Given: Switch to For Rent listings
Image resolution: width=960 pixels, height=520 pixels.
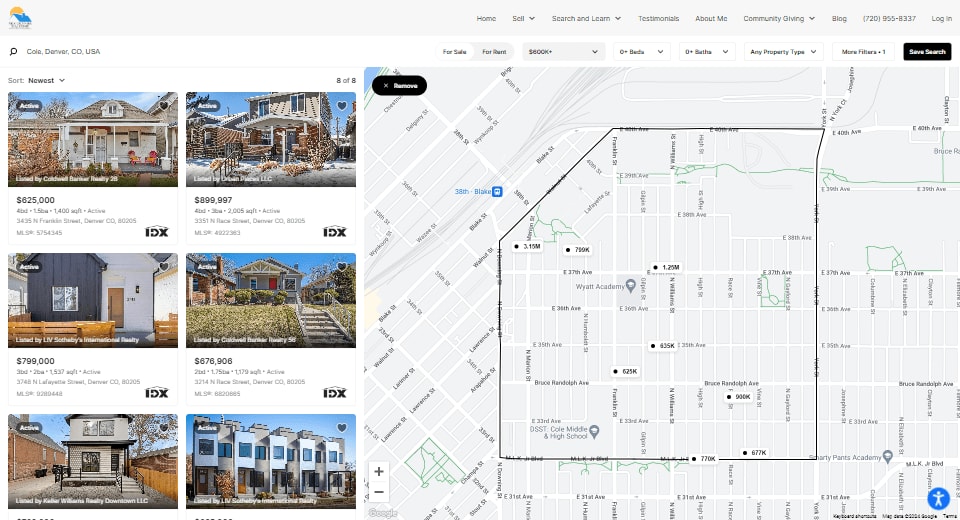Looking at the screenshot, I should coord(494,52).
